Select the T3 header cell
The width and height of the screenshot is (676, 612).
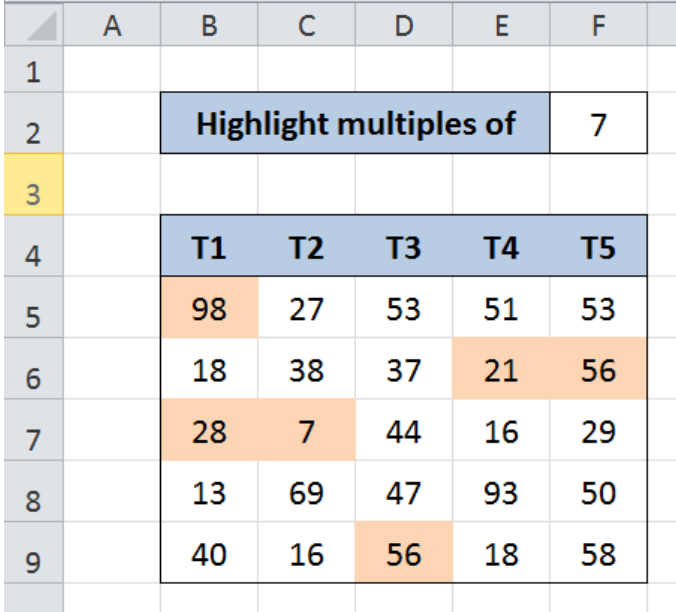(404, 246)
